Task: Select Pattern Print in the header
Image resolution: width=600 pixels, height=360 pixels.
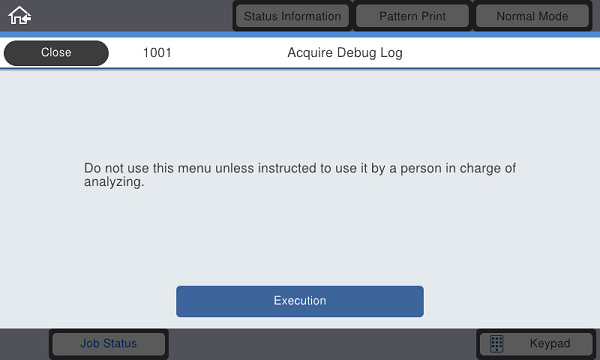Action: [412, 16]
